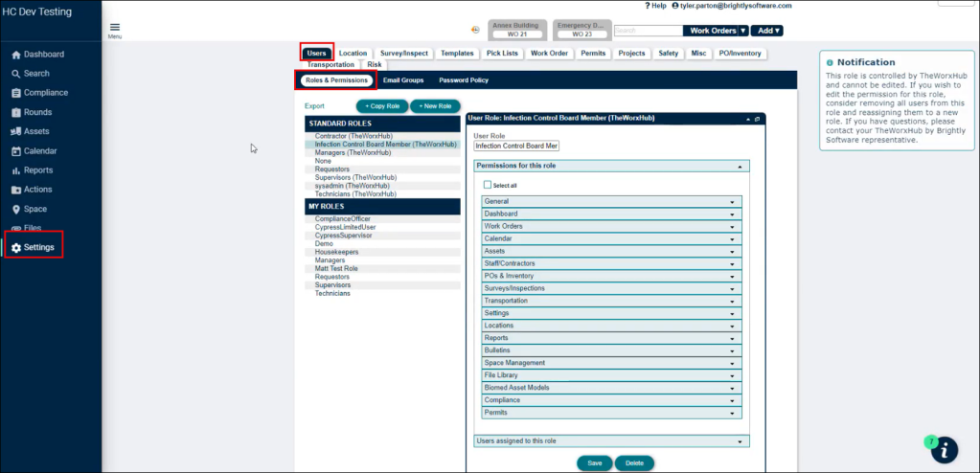Viewport: 980px width, 473px height.
Task: Expand the Dashboard permissions section
Action: (x=612, y=214)
